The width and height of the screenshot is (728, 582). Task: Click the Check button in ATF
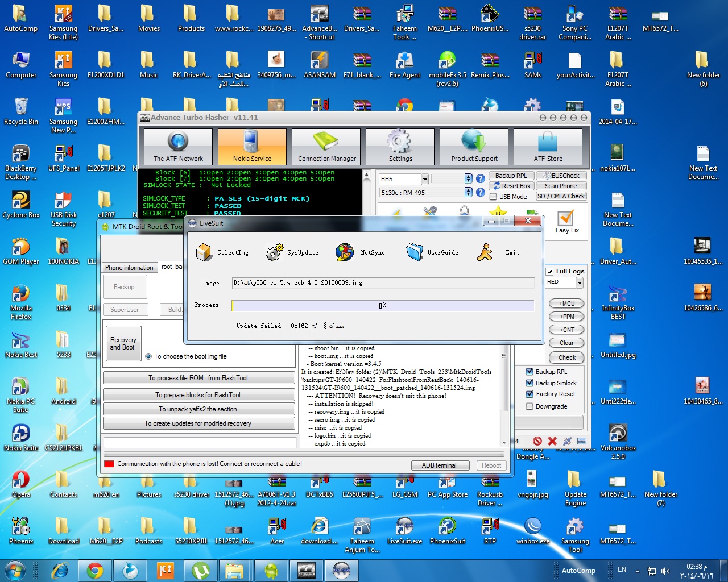pyautogui.click(x=566, y=357)
